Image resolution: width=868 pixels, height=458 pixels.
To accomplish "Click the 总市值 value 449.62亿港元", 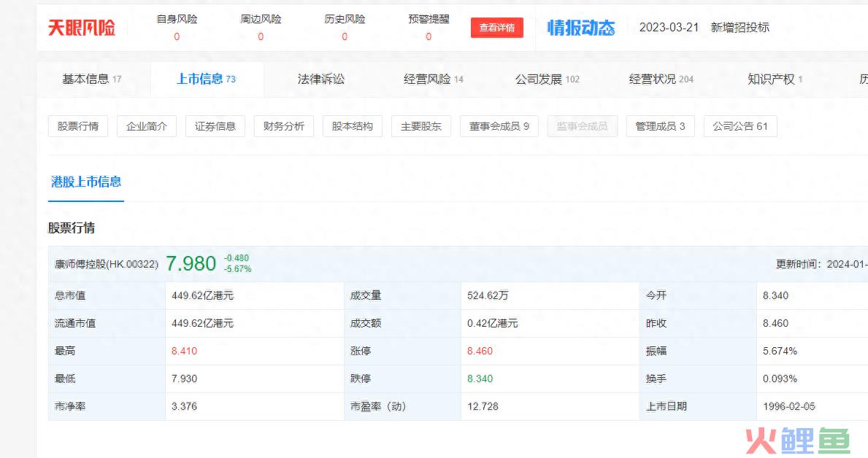I will (203, 296).
